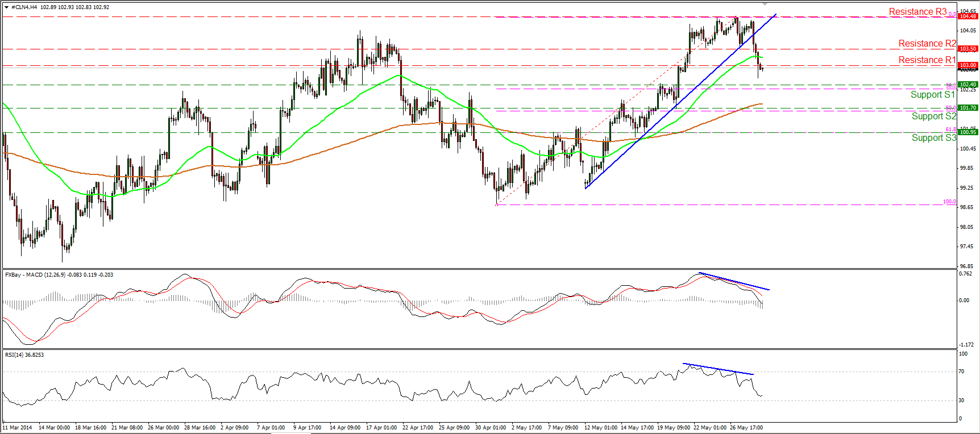The width and height of the screenshot is (980, 434).
Task: Click the red 103.00 price tag
Action: point(968,65)
